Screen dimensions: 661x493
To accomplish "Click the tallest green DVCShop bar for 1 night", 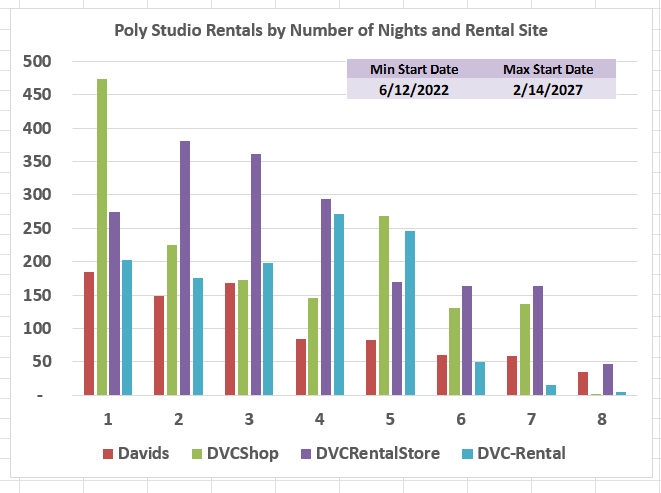I will 102,237.
